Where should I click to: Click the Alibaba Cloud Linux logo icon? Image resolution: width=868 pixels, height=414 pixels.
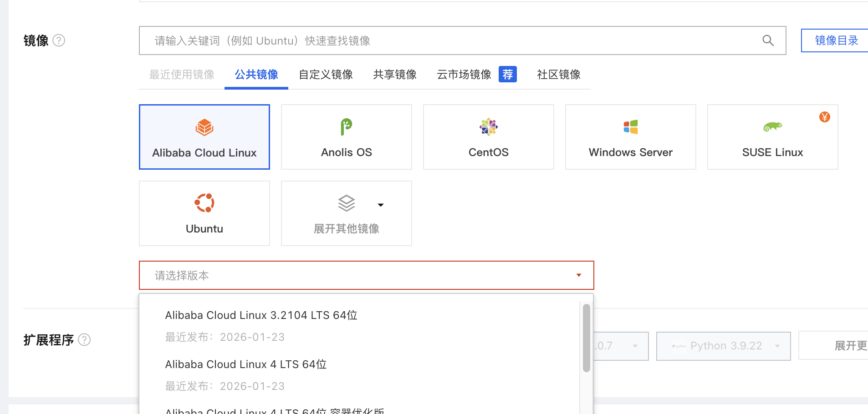pyautogui.click(x=204, y=127)
